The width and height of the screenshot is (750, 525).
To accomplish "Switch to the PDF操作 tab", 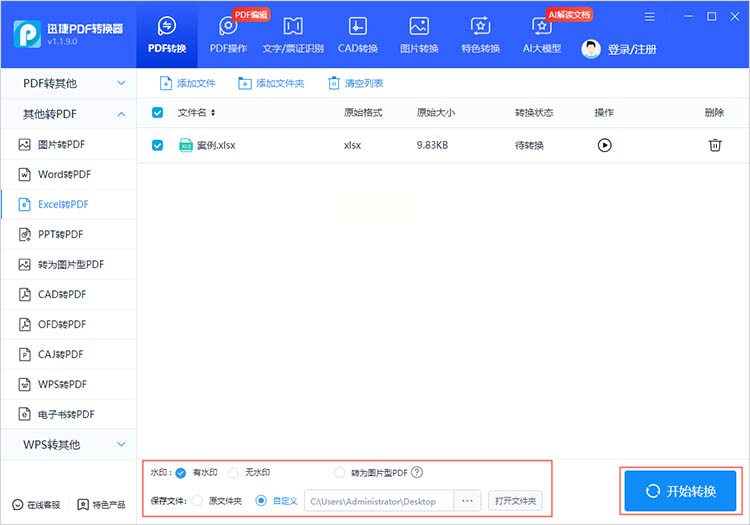I will [228, 33].
